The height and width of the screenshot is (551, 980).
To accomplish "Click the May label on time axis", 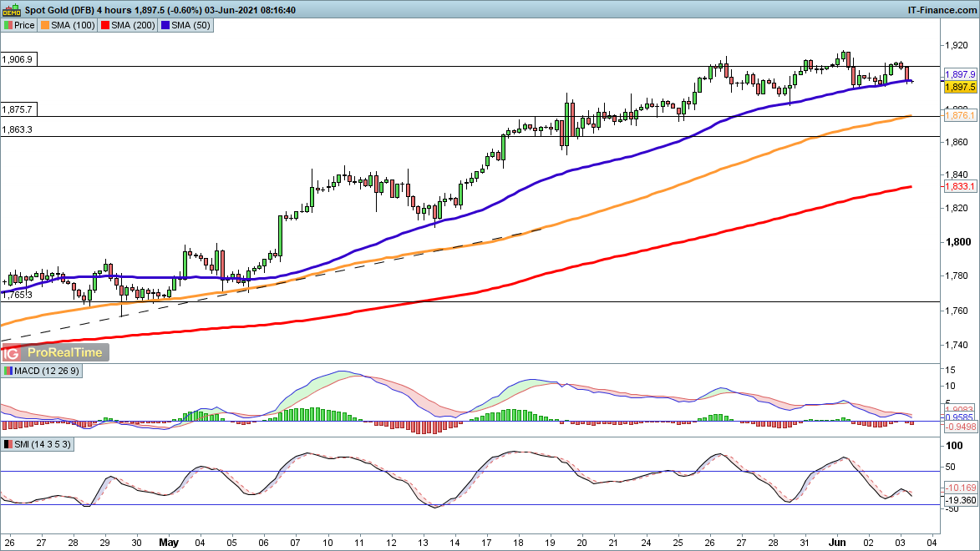I will point(169,541).
